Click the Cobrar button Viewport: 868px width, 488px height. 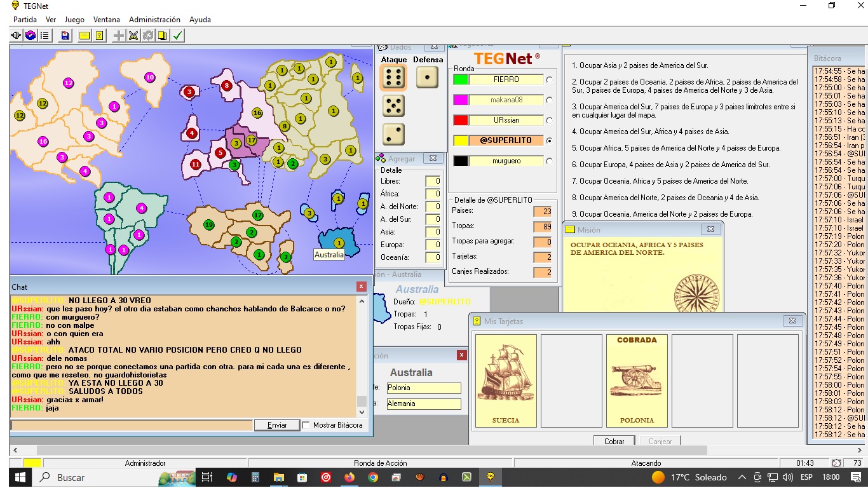pos(614,441)
